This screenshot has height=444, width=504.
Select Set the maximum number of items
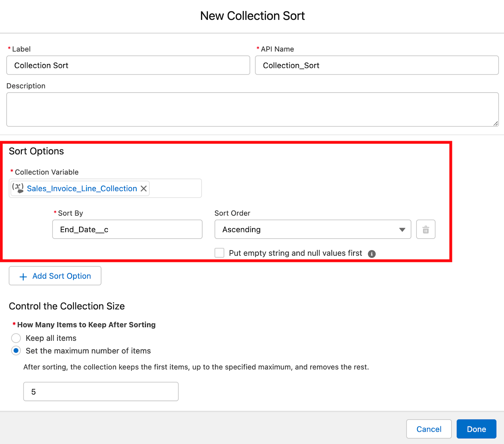tap(16, 350)
